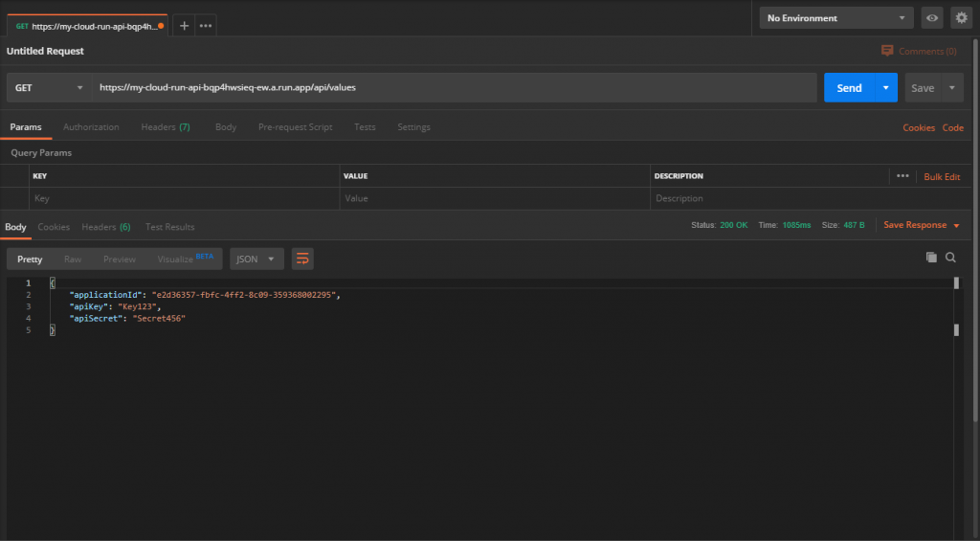Image resolution: width=980 pixels, height=541 pixels.
Task: Click the query param Value field
Action: tap(495, 198)
